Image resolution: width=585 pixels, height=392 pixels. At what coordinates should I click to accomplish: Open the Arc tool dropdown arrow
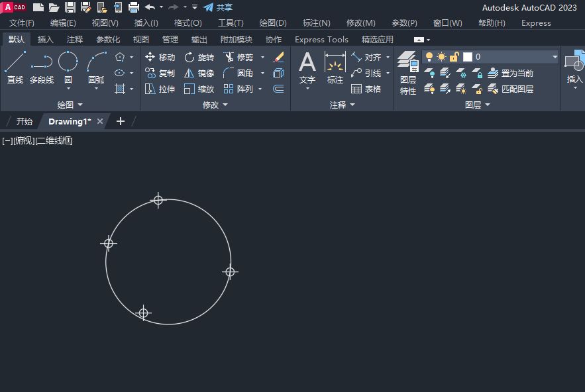96,89
